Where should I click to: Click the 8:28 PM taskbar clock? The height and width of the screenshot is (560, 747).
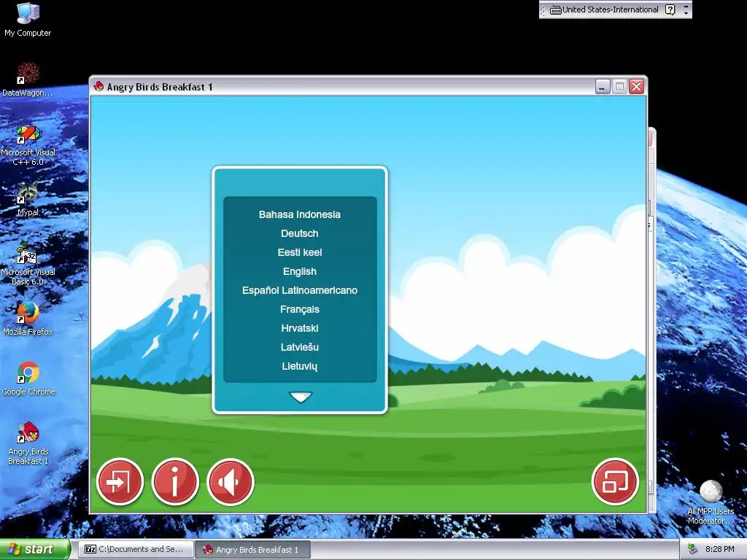pyautogui.click(x=719, y=549)
